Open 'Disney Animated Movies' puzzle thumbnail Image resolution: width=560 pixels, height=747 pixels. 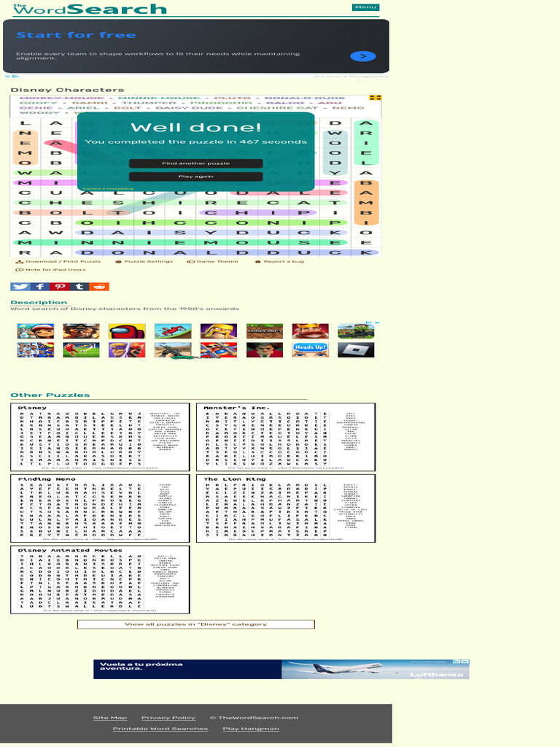tap(100, 580)
